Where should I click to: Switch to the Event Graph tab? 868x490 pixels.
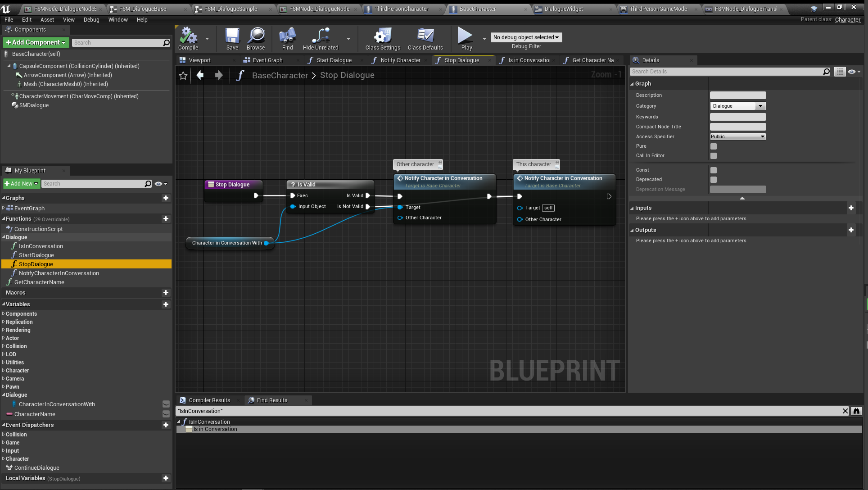267,60
